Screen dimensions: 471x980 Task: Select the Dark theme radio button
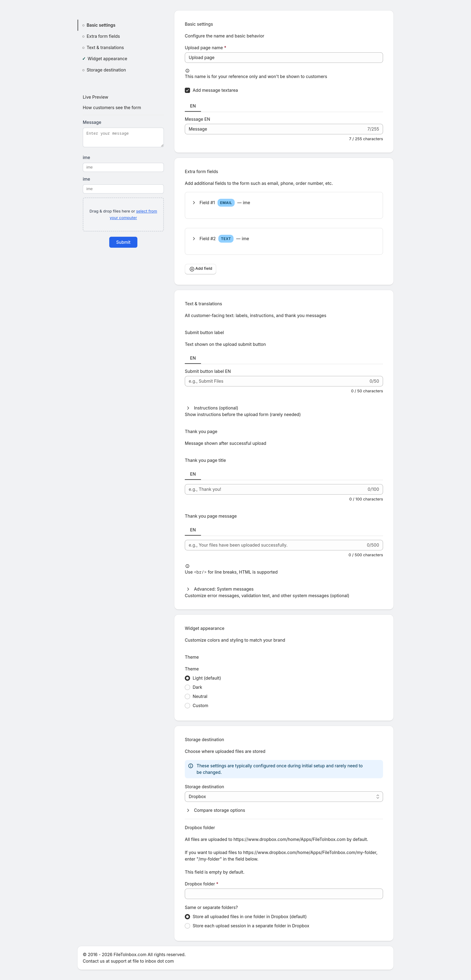coord(187,687)
